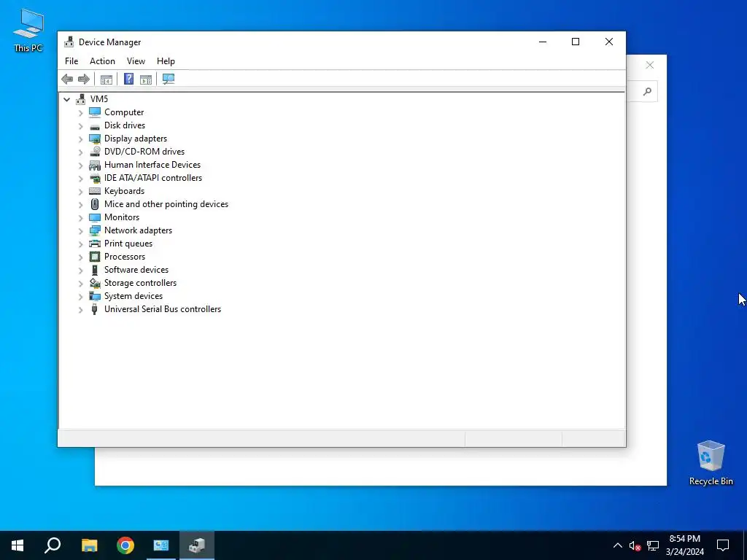Open the File menu
This screenshot has width=747, height=560.
point(71,61)
